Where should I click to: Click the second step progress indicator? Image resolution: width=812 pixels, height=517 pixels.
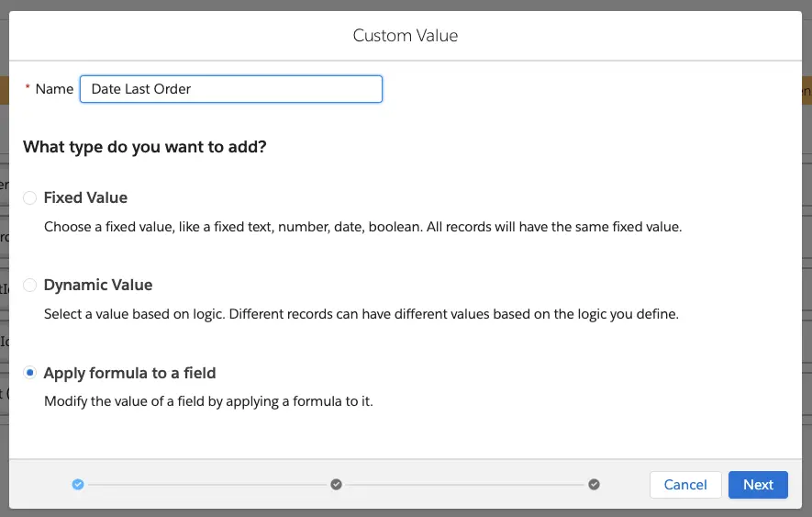(x=336, y=484)
